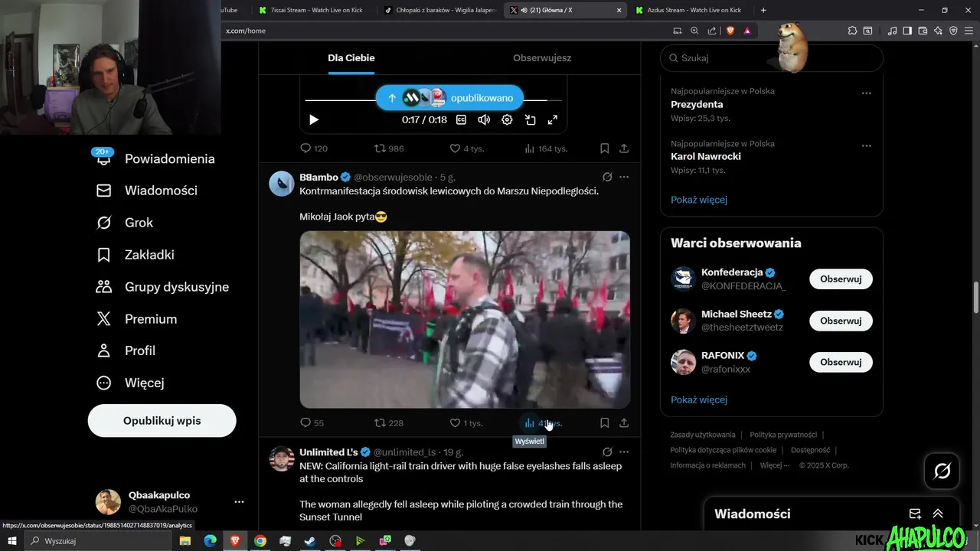Open the more options for trending 'Prezydenta'
Image resolution: width=980 pixels, height=551 pixels.
(x=866, y=93)
